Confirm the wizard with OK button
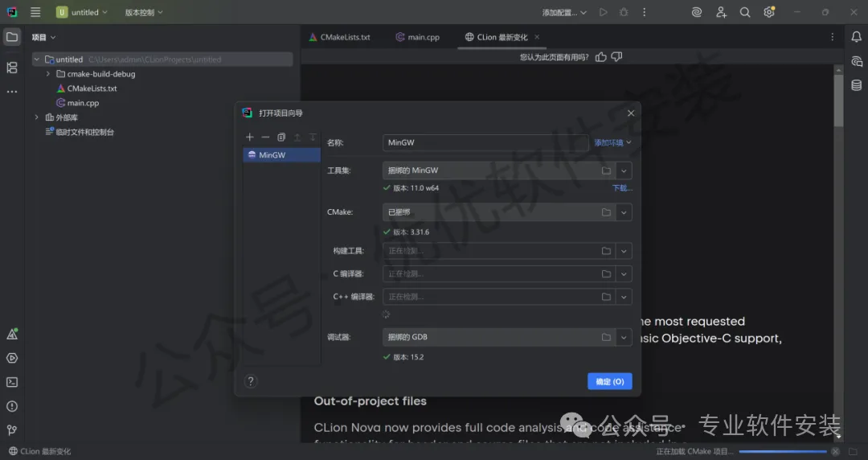Viewport: 868px width, 460px height. coord(609,381)
